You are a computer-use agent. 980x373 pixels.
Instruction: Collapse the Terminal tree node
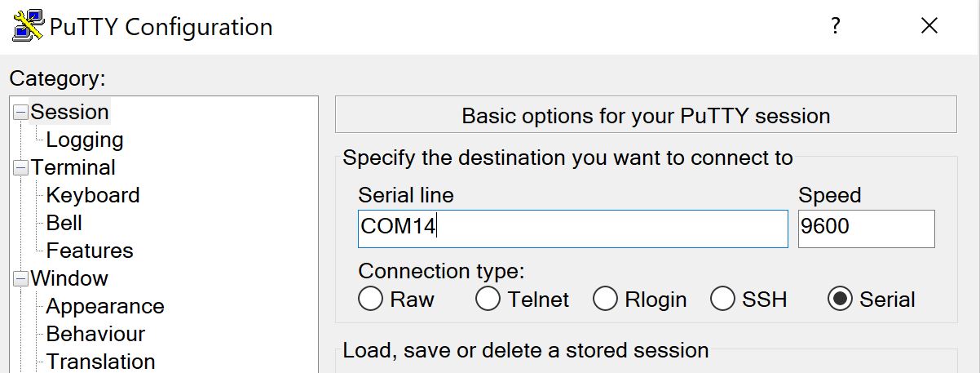(x=20, y=168)
